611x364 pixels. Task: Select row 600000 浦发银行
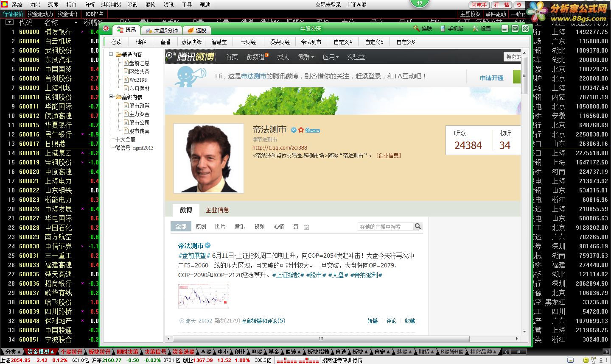coord(50,32)
